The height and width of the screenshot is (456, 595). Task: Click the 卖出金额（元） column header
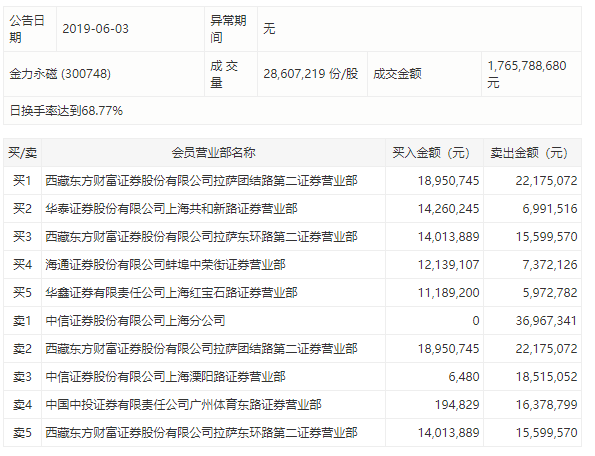coord(532,153)
